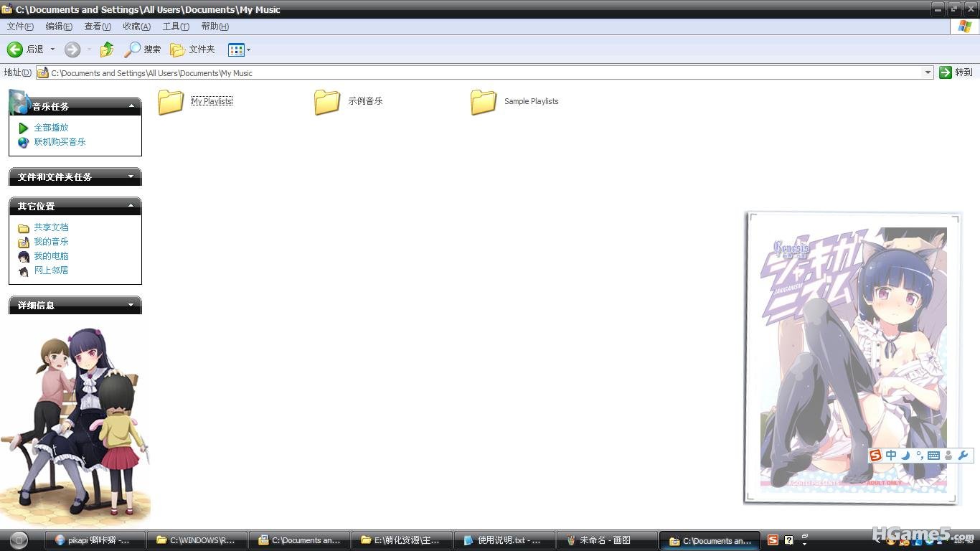
Task: Click the globe icon beside 联机购买音乐
Action: click(x=24, y=142)
